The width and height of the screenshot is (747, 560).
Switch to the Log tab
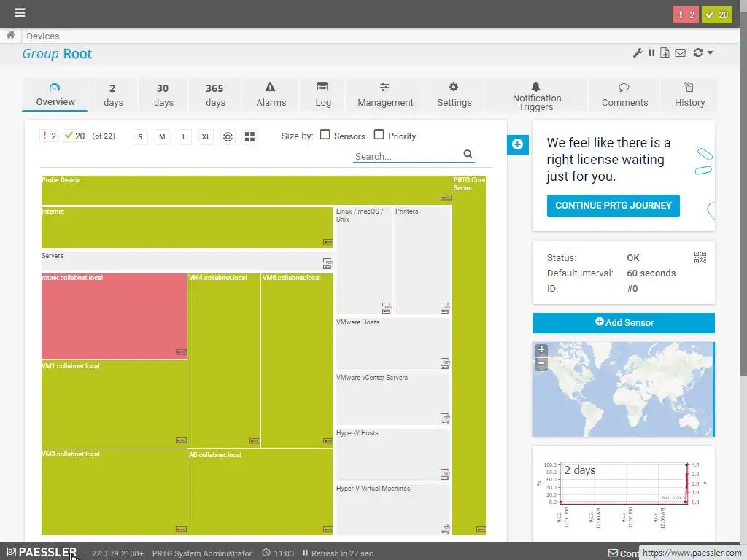(x=322, y=95)
